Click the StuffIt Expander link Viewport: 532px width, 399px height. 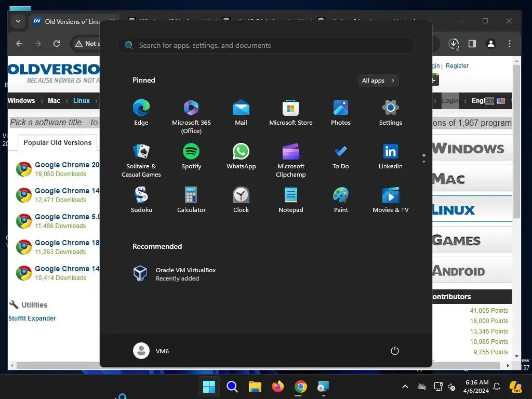[32, 318]
